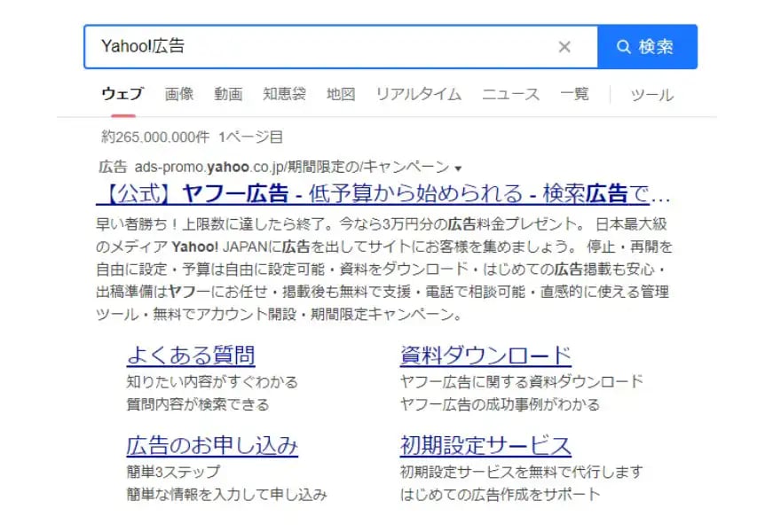The width and height of the screenshot is (765, 532).
Task: Switch to the 画像 tab
Action: coord(179,94)
